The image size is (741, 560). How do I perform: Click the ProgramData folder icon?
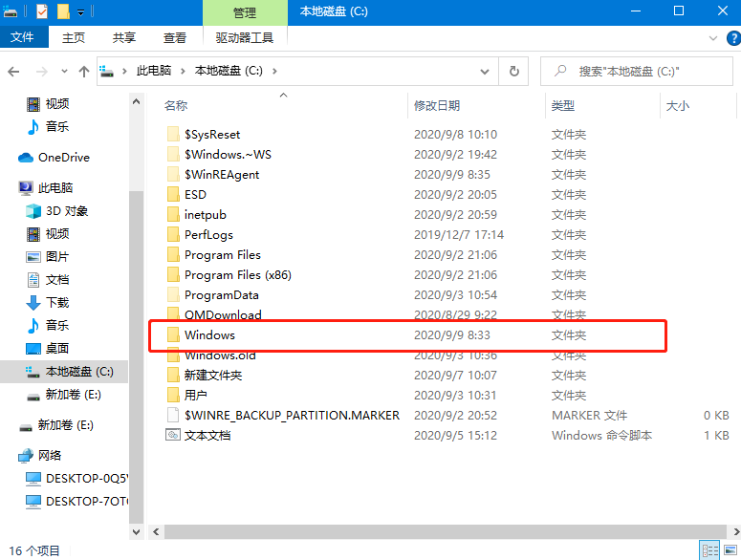coord(173,294)
